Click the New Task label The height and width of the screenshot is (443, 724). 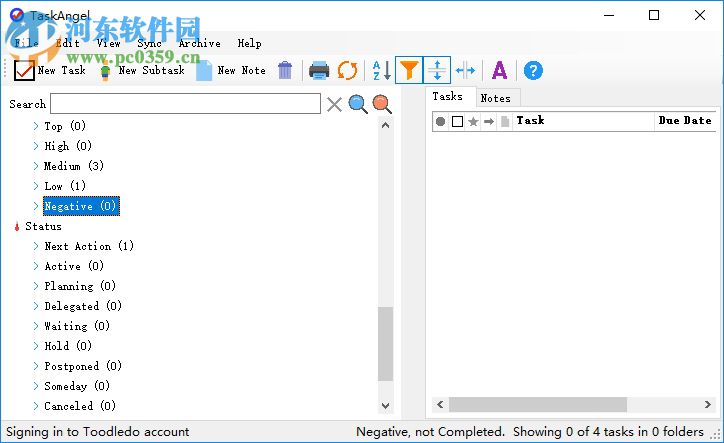pos(62,70)
